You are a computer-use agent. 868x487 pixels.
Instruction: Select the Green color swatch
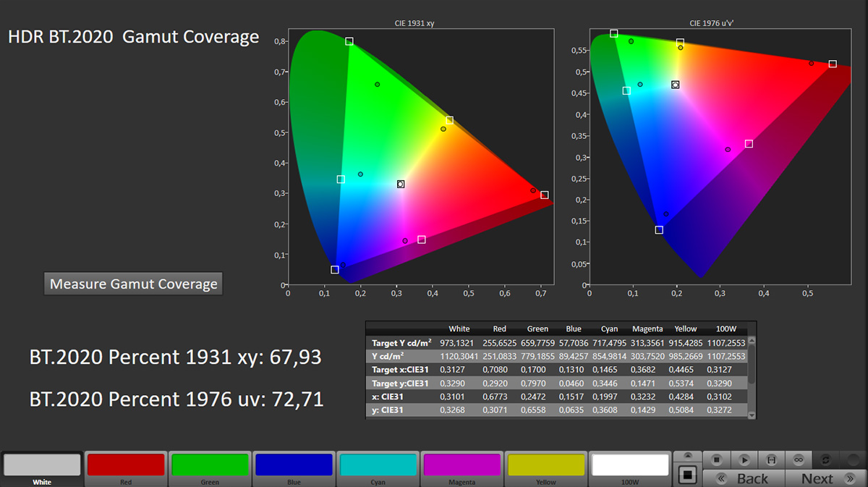210,469
